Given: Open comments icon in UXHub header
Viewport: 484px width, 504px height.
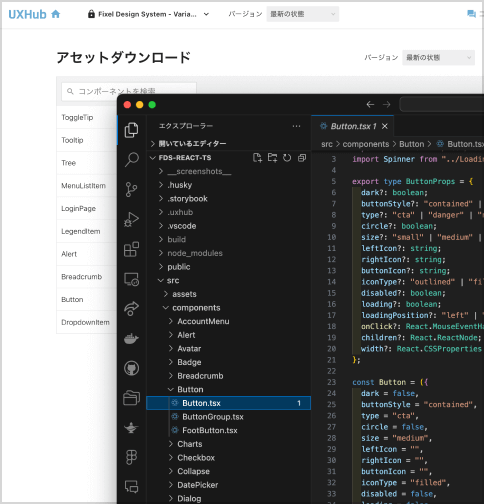Looking at the screenshot, I should coord(471,14).
